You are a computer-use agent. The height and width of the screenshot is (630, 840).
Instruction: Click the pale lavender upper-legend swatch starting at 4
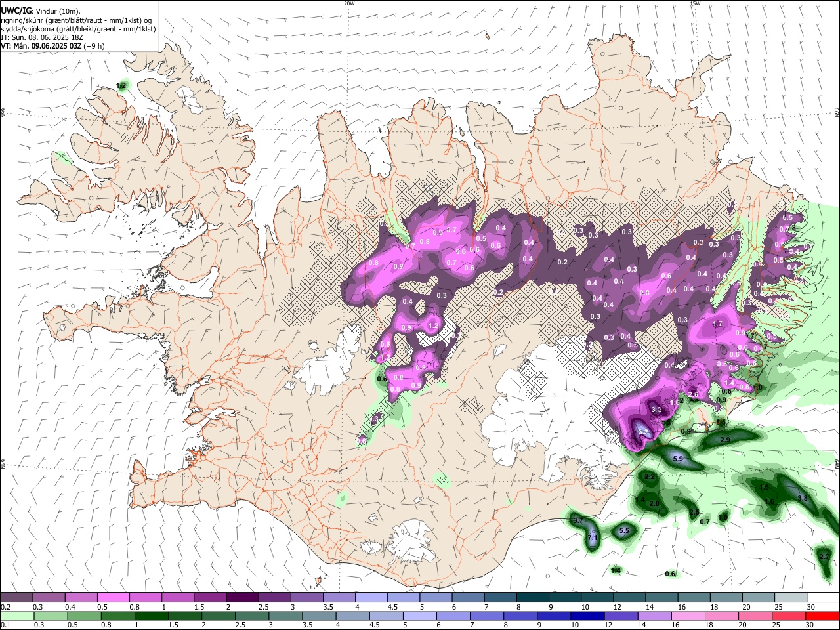[x=371, y=598]
